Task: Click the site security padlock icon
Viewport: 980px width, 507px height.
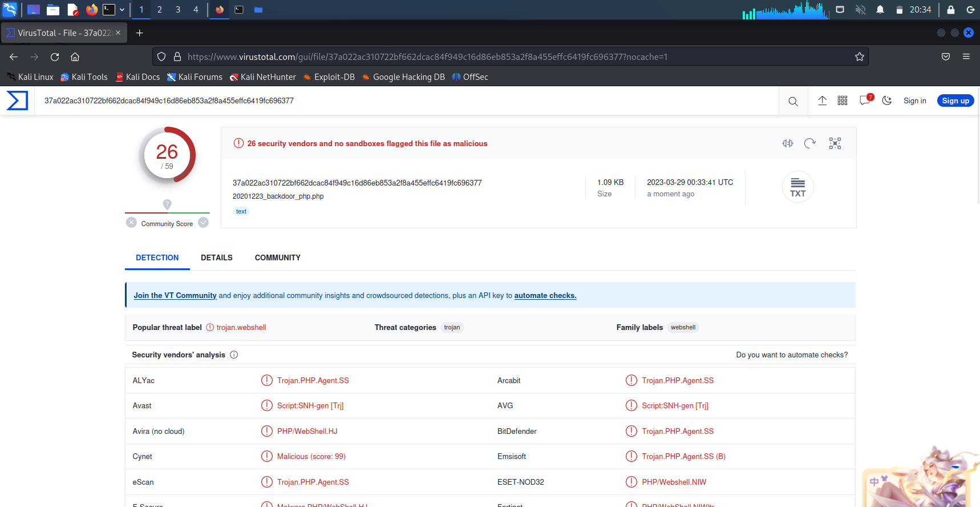Action: 177,57
